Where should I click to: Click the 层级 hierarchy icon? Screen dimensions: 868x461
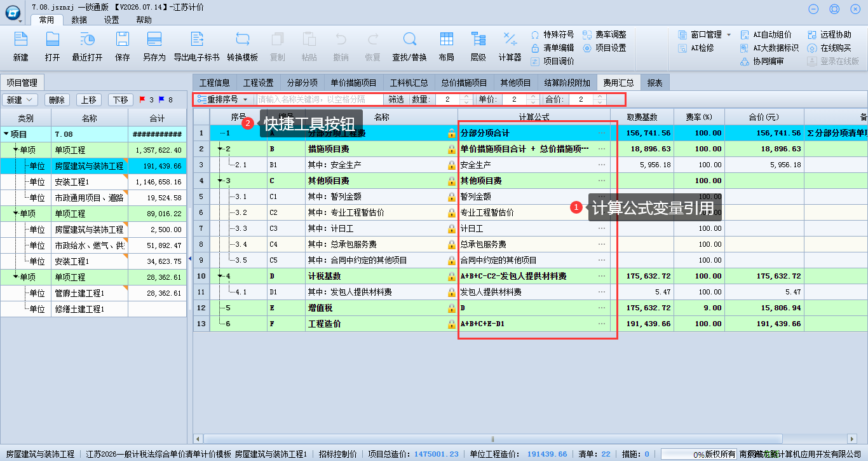point(478,46)
